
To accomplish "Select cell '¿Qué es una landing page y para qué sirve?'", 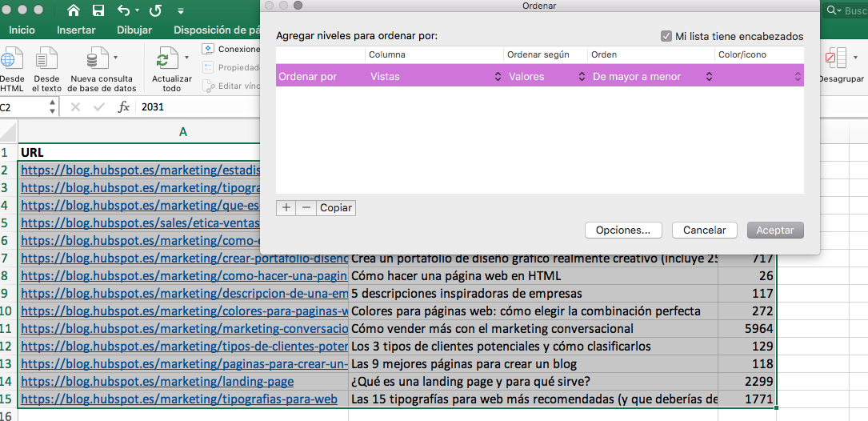I will (533, 382).
